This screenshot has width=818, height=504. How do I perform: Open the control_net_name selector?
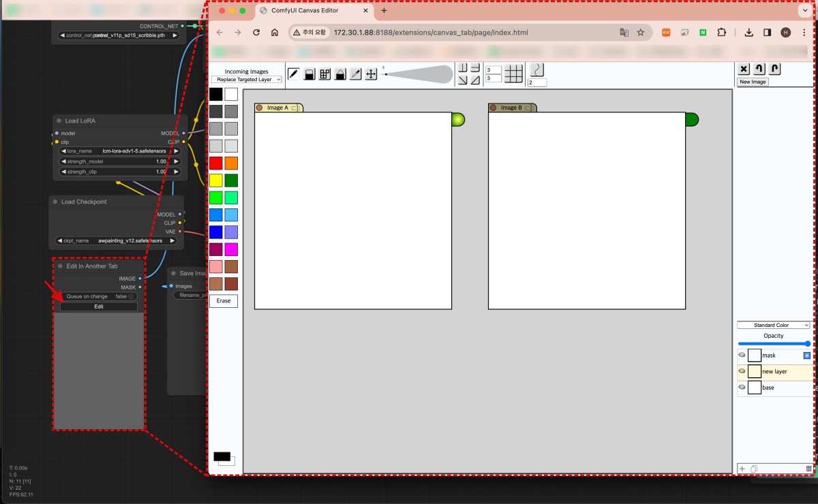119,35
